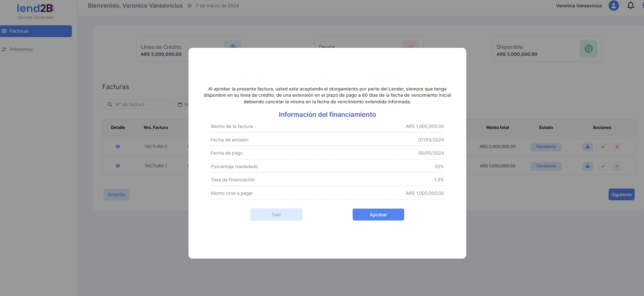Download FACTURA 1 using download icon
This screenshot has width=644, height=296.
pos(587,166)
